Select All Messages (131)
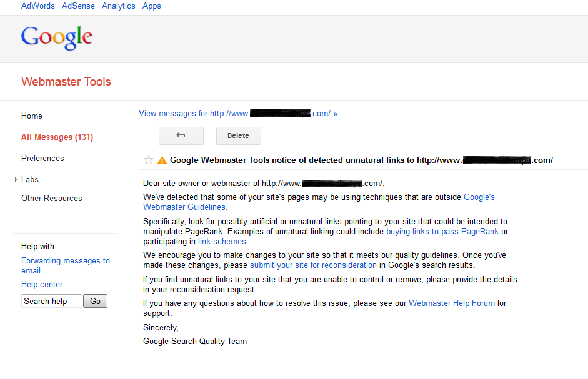588x379 pixels. (x=57, y=137)
